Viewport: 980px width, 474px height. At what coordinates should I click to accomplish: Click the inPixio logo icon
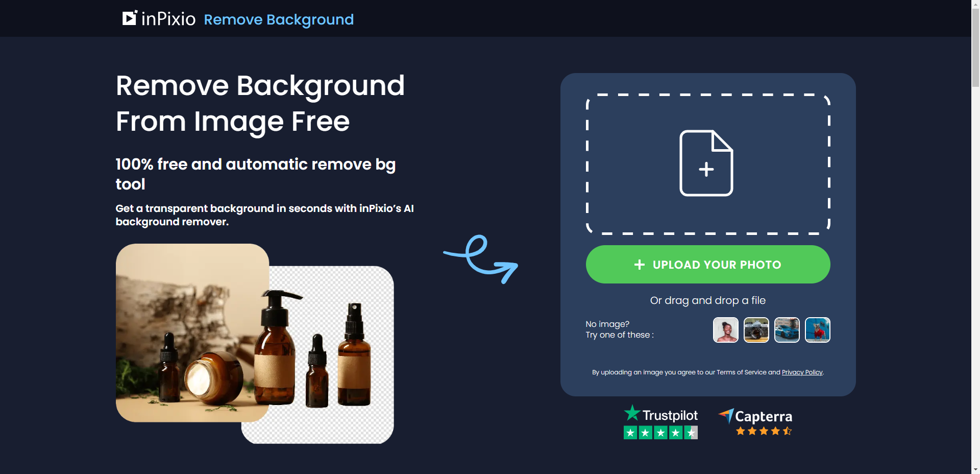click(130, 18)
